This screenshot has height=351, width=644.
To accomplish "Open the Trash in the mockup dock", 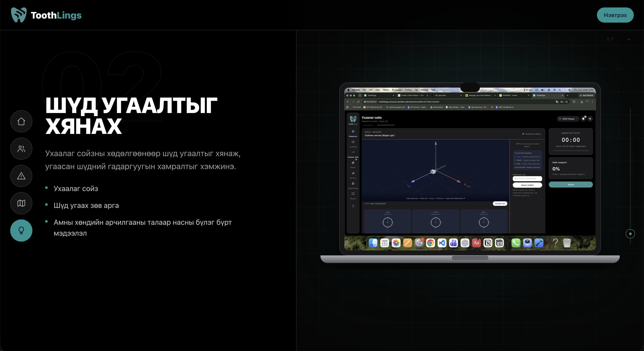I will point(567,243).
